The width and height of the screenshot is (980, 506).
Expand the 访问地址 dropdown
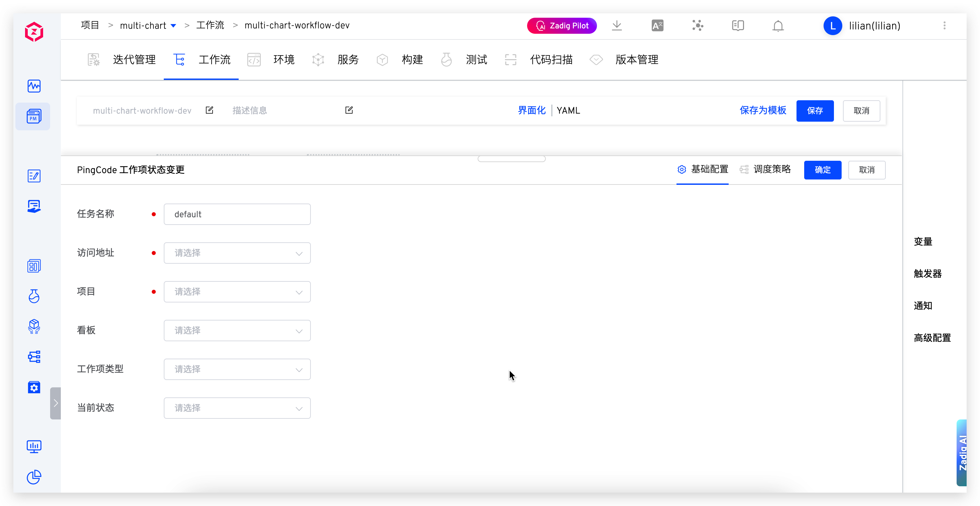pos(237,253)
